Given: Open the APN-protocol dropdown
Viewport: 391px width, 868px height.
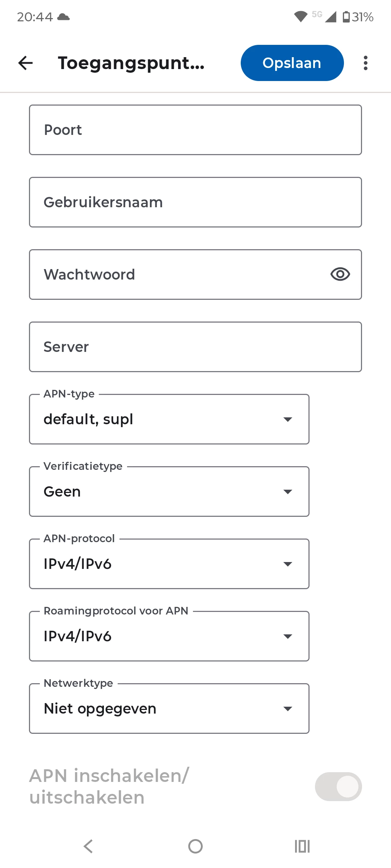Looking at the screenshot, I should [x=169, y=564].
